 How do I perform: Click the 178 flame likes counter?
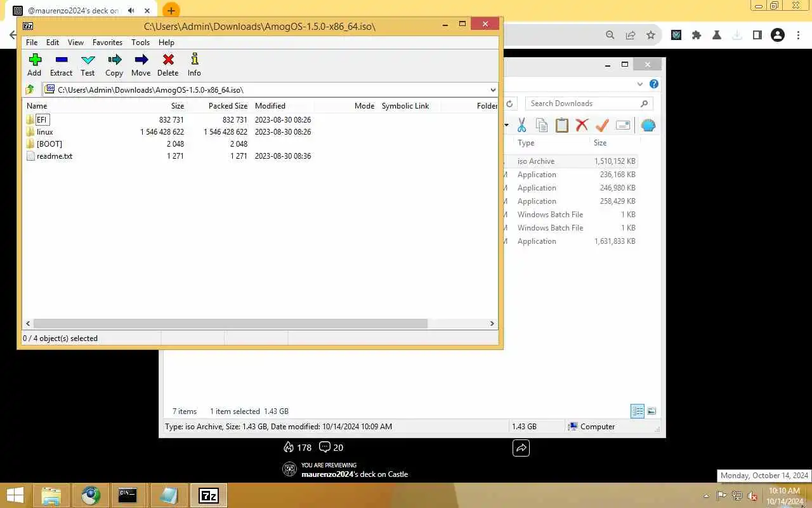[x=298, y=448]
